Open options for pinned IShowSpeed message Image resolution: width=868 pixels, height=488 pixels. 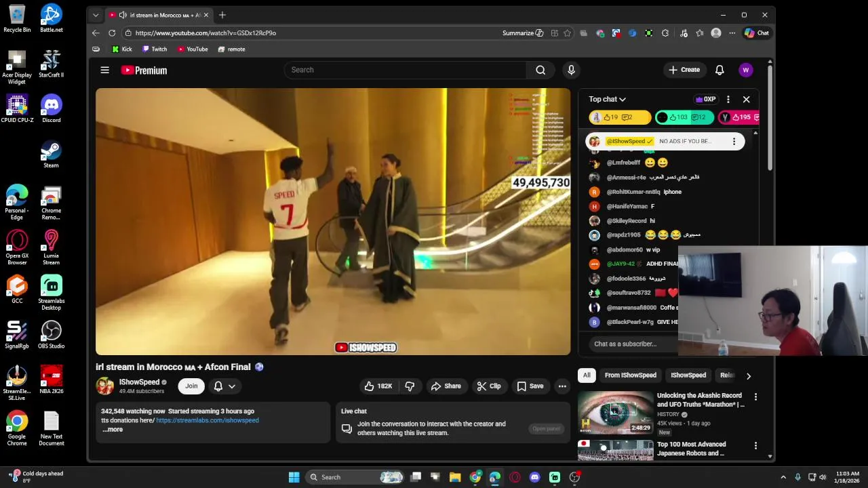pyautogui.click(x=734, y=141)
